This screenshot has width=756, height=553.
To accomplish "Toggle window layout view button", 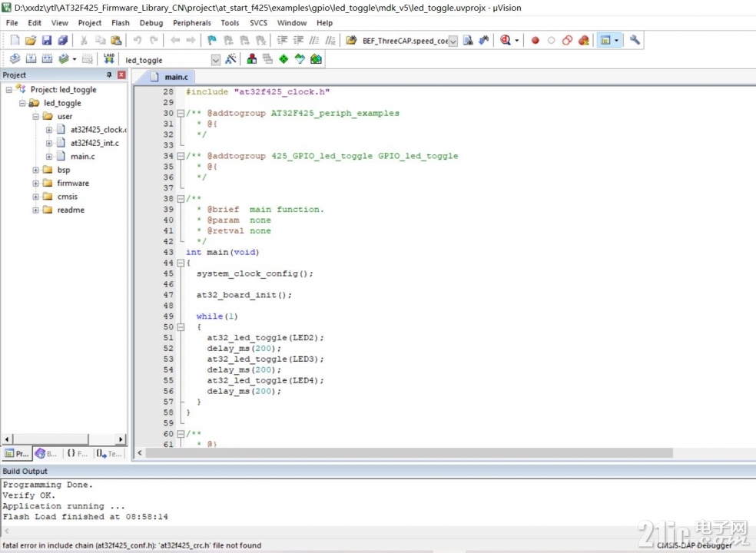I will tap(605, 41).
